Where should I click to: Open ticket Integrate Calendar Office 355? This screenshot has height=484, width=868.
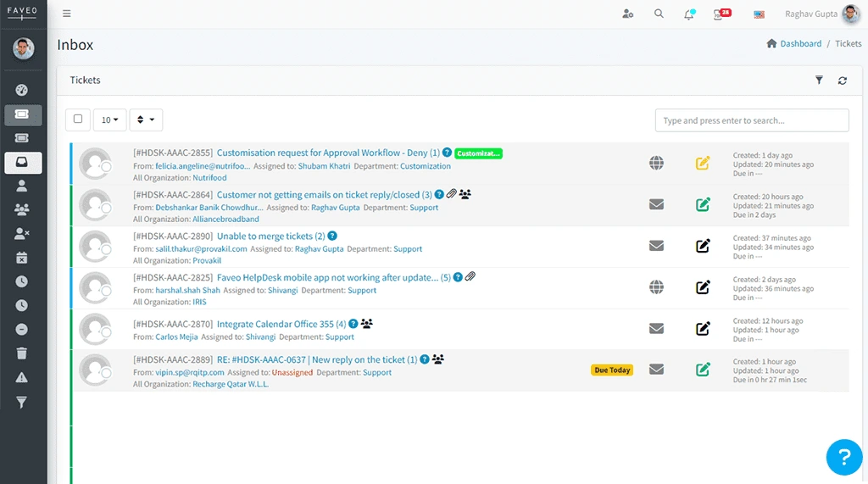[x=281, y=325]
